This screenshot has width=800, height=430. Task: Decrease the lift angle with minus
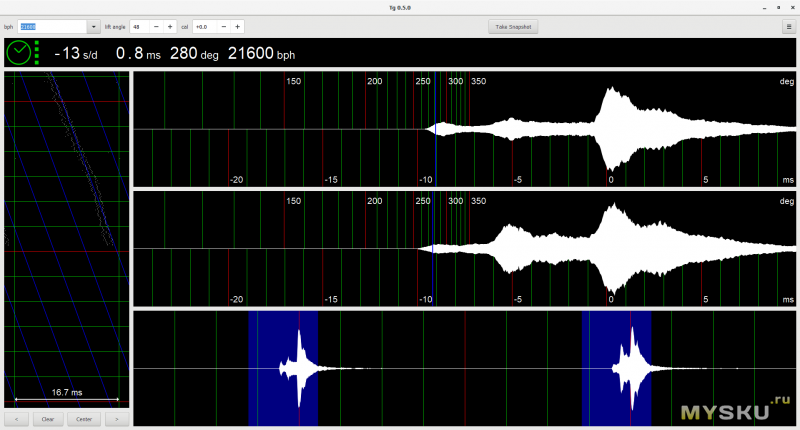[x=156, y=27]
